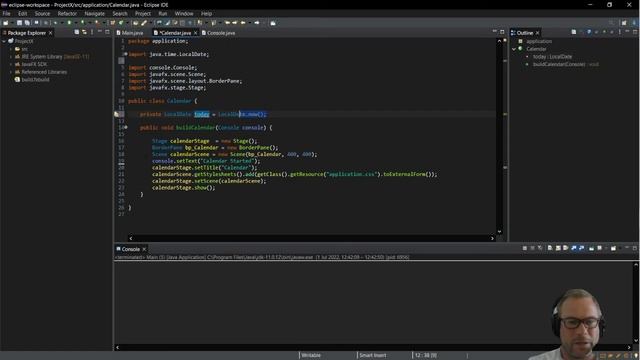Close the Console view
The width and height of the screenshot is (640, 360).
(144, 249)
